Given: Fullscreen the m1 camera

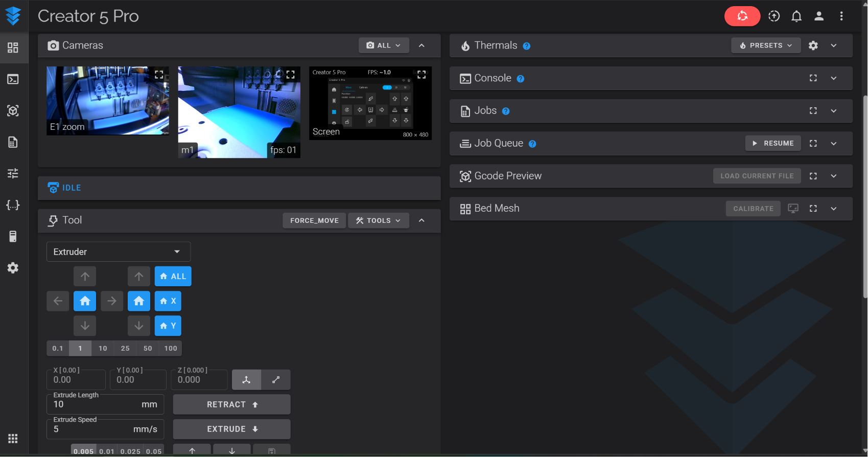Looking at the screenshot, I should point(290,75).
